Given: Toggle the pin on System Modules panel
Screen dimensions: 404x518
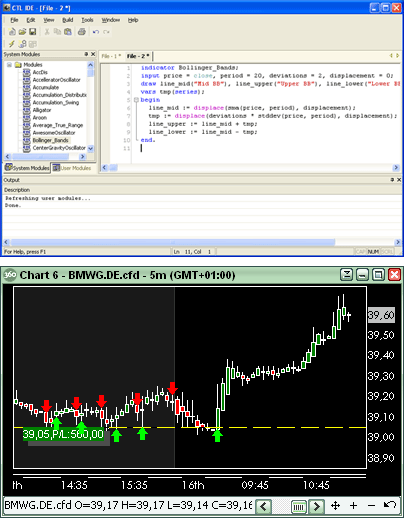Looking at the screenshot, I should click(86, 54).
